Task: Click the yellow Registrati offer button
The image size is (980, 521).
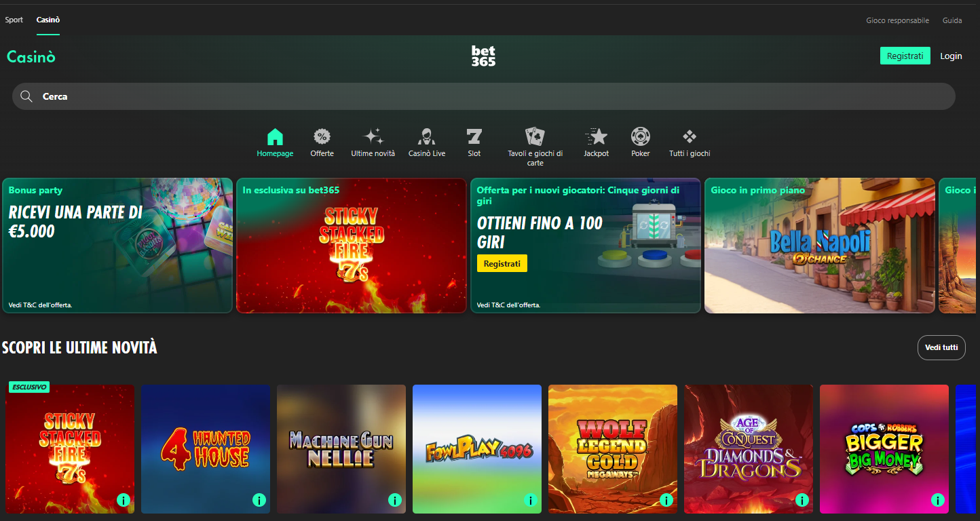Action: (x=502, y=263)
